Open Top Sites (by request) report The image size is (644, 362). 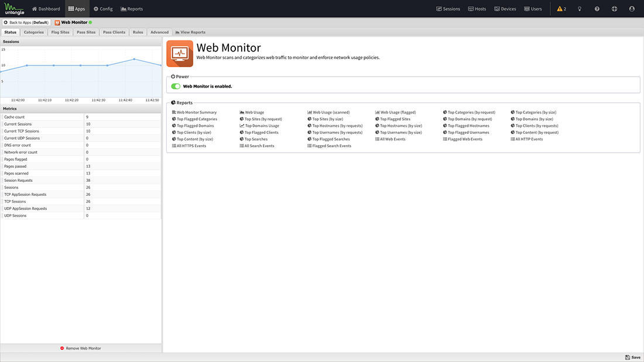261,119
